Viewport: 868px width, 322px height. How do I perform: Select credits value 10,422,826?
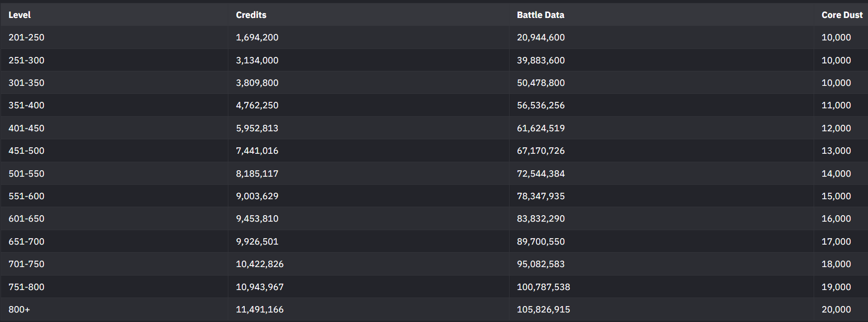[x=259, y=264]
